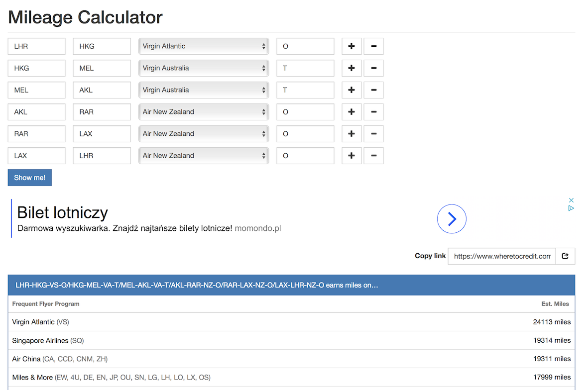Remove the LHR-HKG segment row
The image size is (588, 390).
373,46
